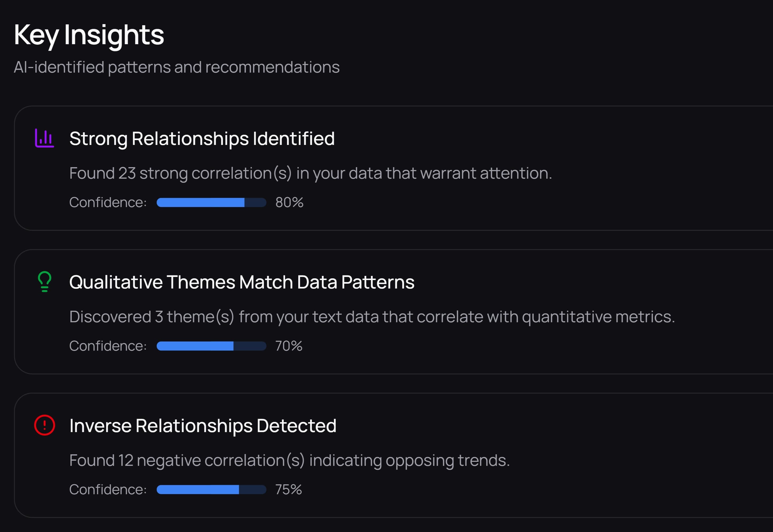Click Confidence label in Inverse Relationships card
773x532 pixels.
coord(108,490)
